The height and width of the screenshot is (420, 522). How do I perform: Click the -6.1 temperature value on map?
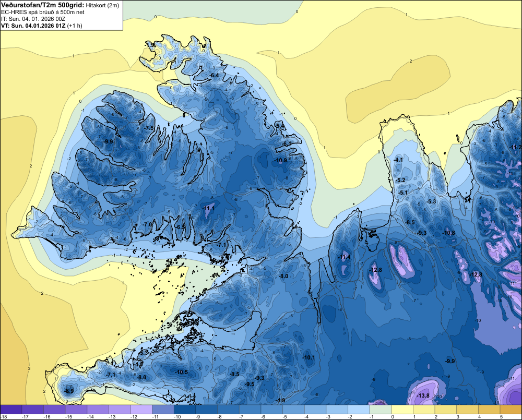(287, 143)
